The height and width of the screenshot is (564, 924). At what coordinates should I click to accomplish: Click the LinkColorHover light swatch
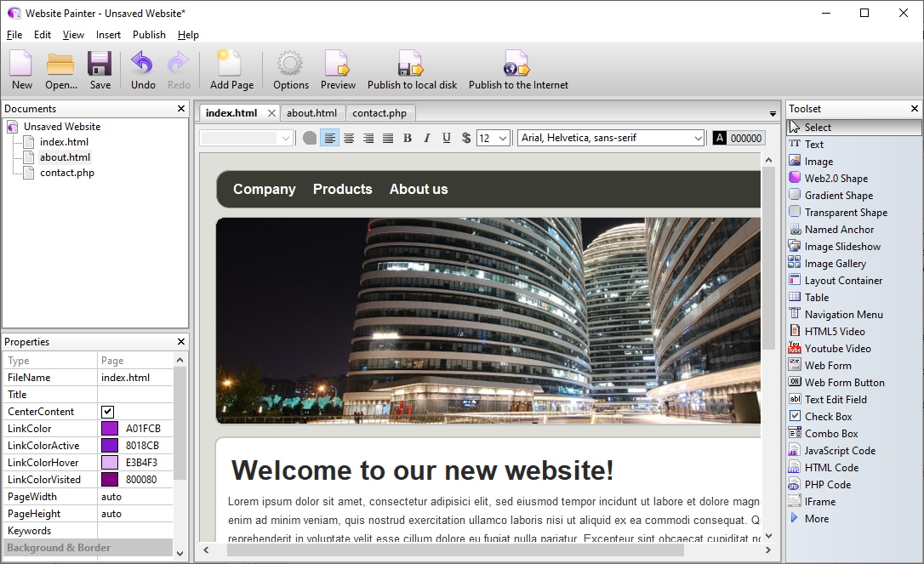[x=110, y=464]
